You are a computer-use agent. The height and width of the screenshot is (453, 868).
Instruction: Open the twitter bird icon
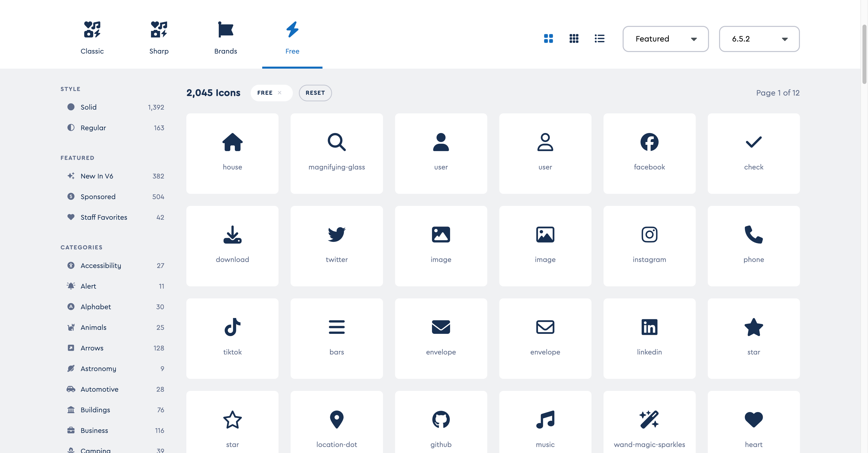tap(337, 246)
